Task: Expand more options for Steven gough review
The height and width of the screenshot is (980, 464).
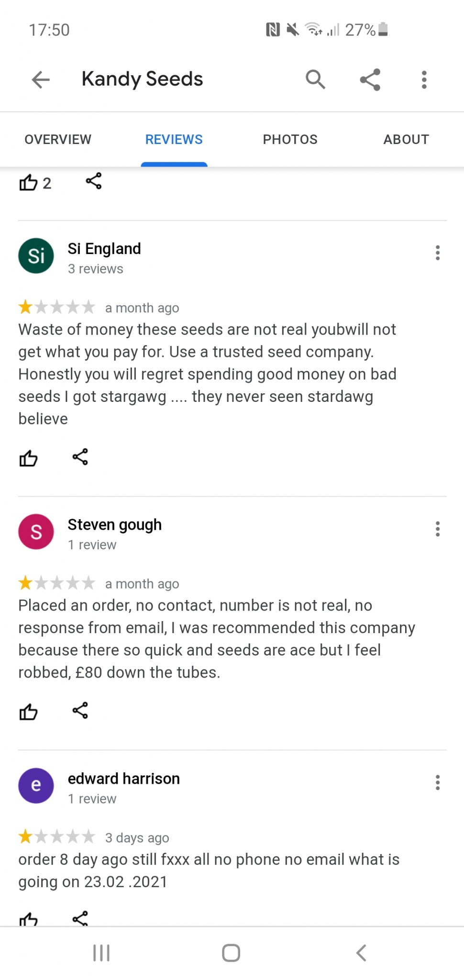Action: (437, 529)
